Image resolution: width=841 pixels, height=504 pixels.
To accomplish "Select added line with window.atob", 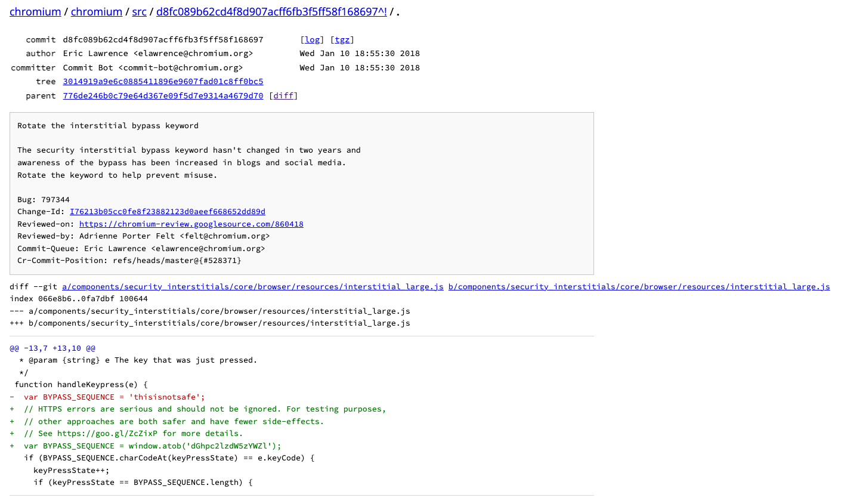I will point(146,446).
